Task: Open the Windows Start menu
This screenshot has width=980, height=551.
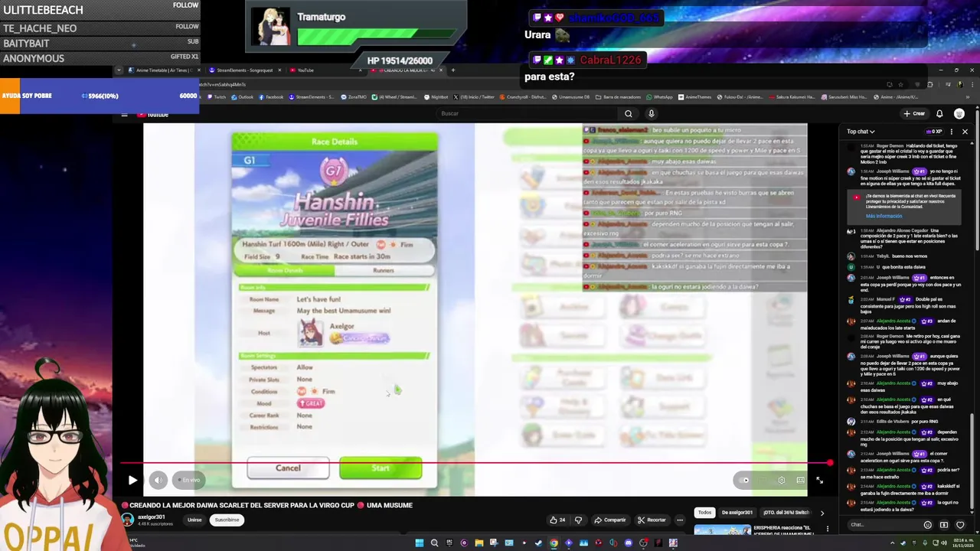Action: (420, 543)
